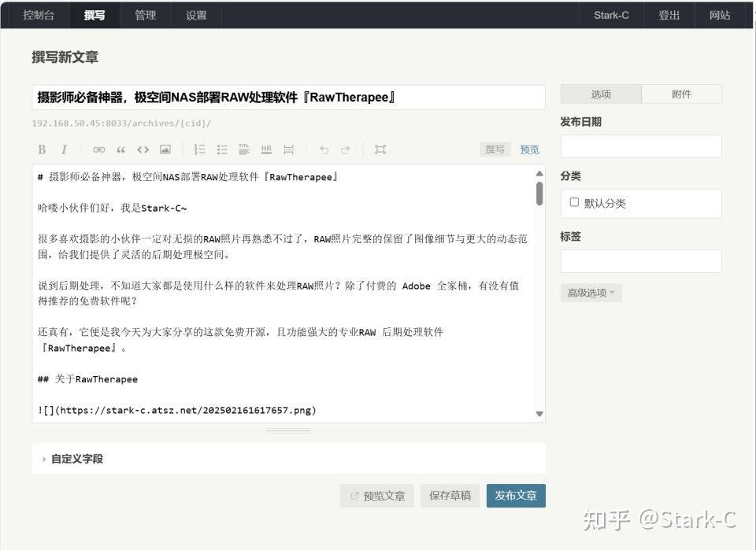Screen dimensions: 756x550
Task: Create a bulleted list
Action: tap(222, 149)
